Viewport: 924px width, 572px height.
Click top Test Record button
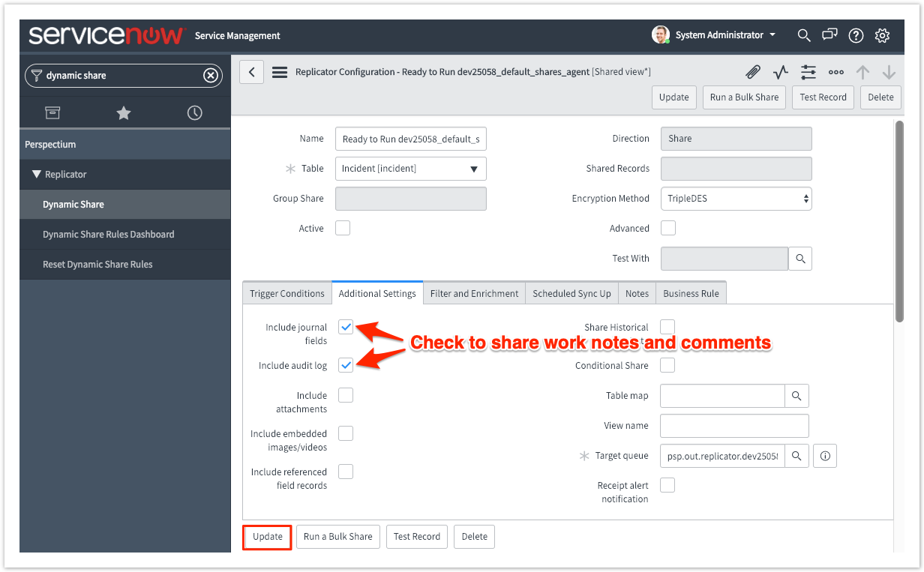click(823, 97)
